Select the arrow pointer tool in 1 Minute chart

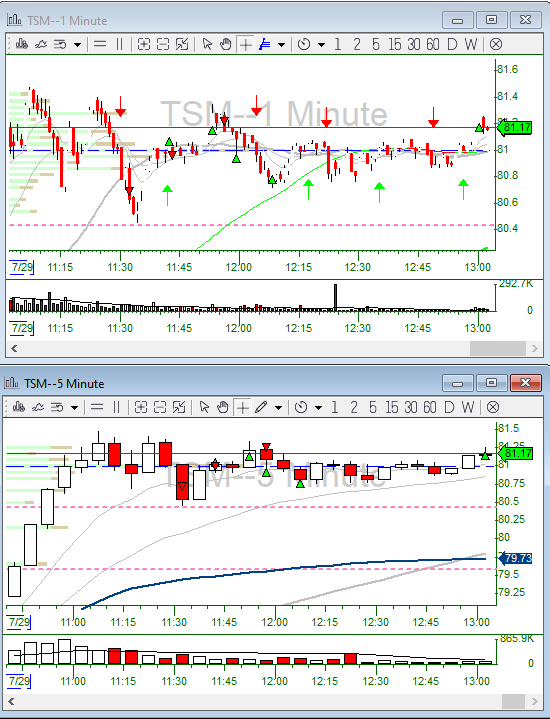(207, 44)
